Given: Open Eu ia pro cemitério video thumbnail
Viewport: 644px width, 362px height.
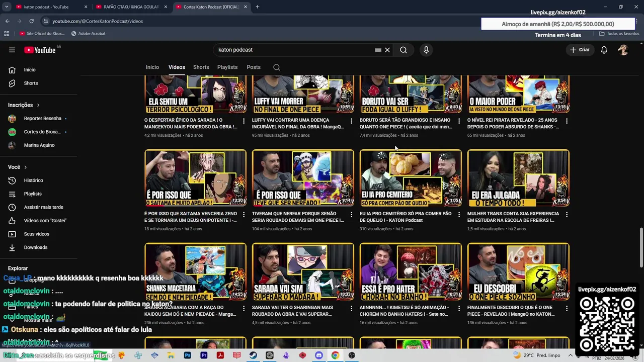Looking at the screenshot, I should (x=411, y=178).
